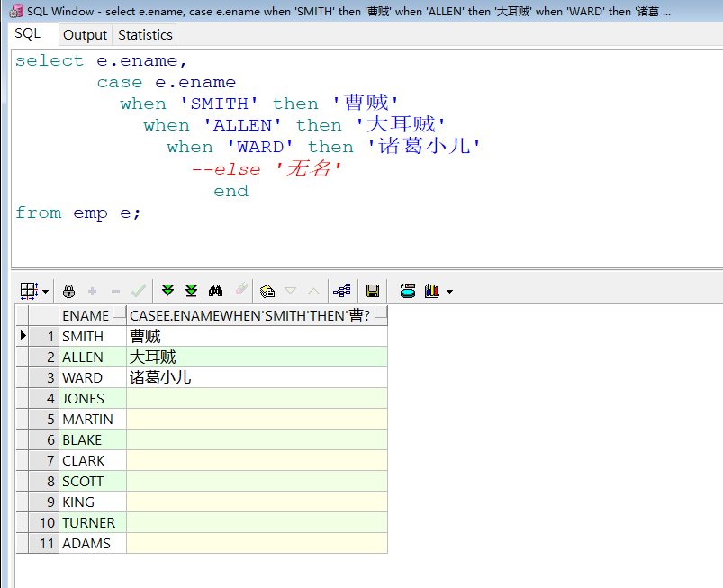Viewport: 723px width, 588px height.
Task: Click the SQL Window title icon
Action: click(x=16, y=11)
